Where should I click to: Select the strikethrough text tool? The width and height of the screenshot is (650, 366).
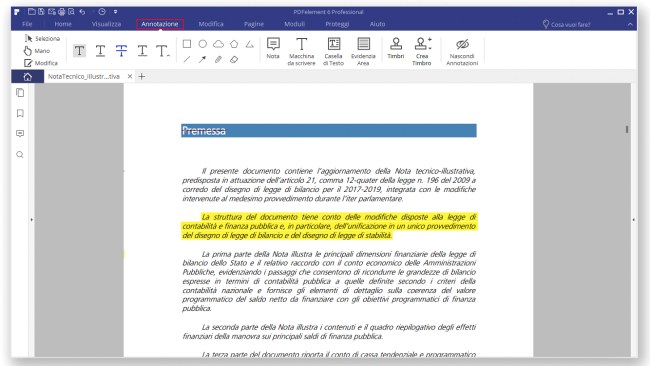121,51
